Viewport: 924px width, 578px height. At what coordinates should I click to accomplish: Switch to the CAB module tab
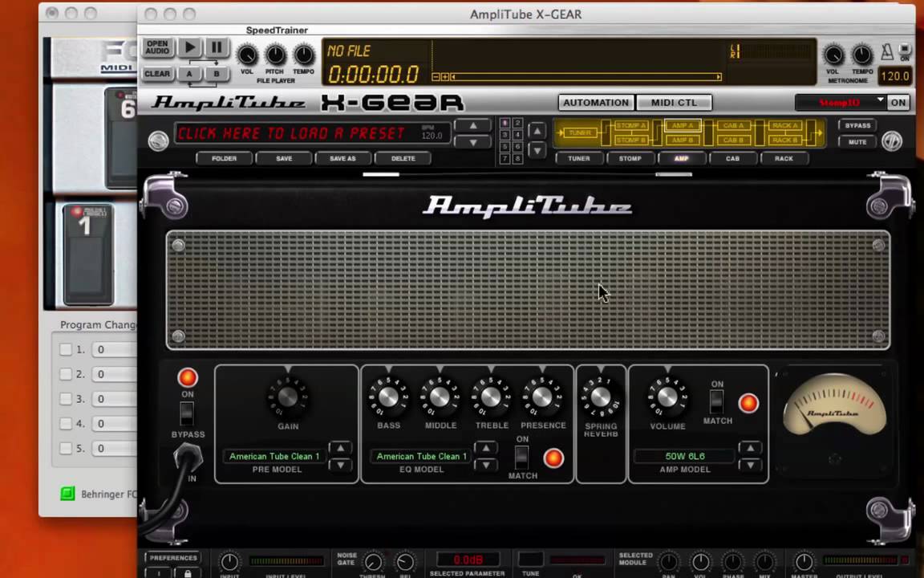point(732,158)
